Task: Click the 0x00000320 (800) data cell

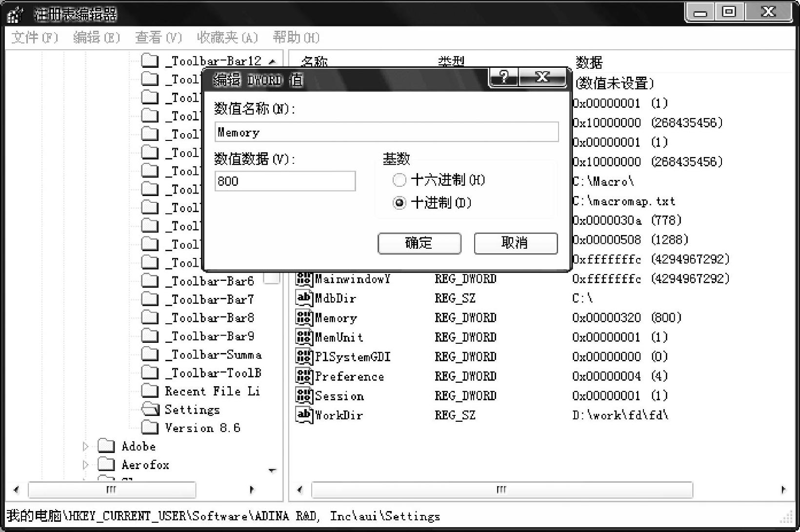Action: pyautogui.click(x=627, y=318)
